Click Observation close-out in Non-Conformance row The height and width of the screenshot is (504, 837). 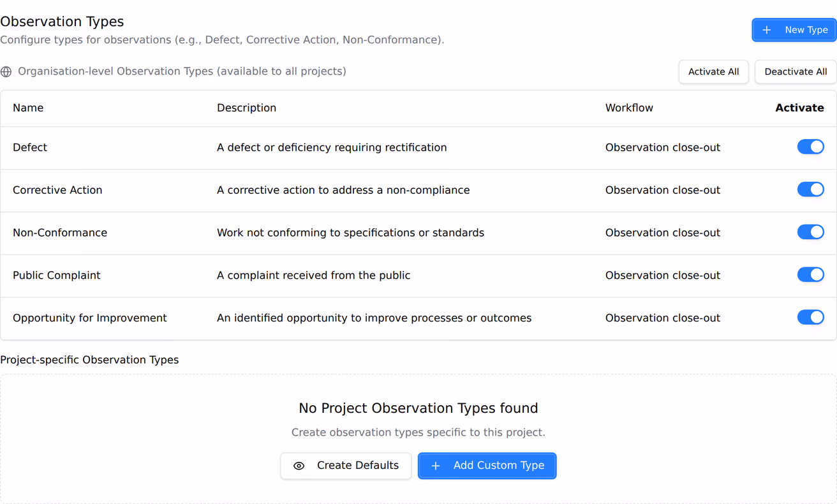(663, 233)
